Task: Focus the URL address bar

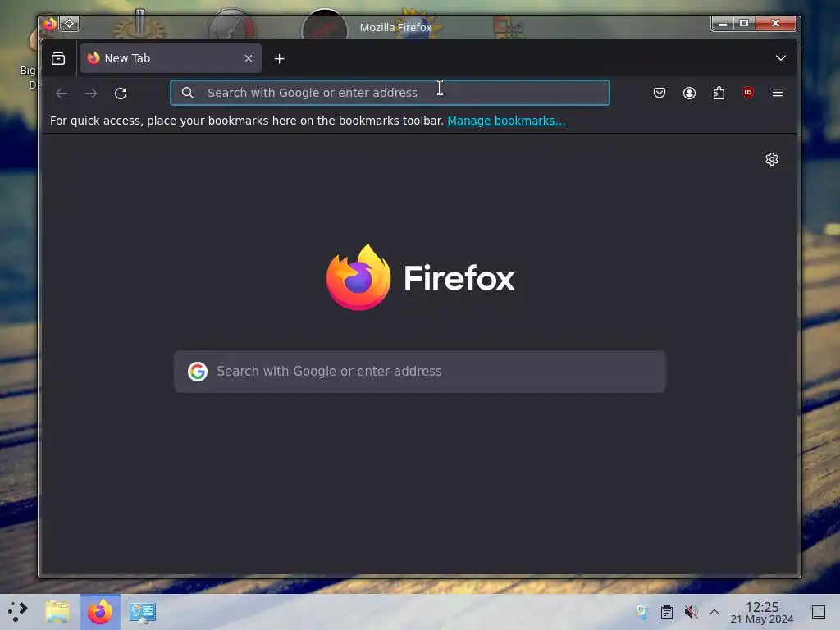Action: [390, 93]
